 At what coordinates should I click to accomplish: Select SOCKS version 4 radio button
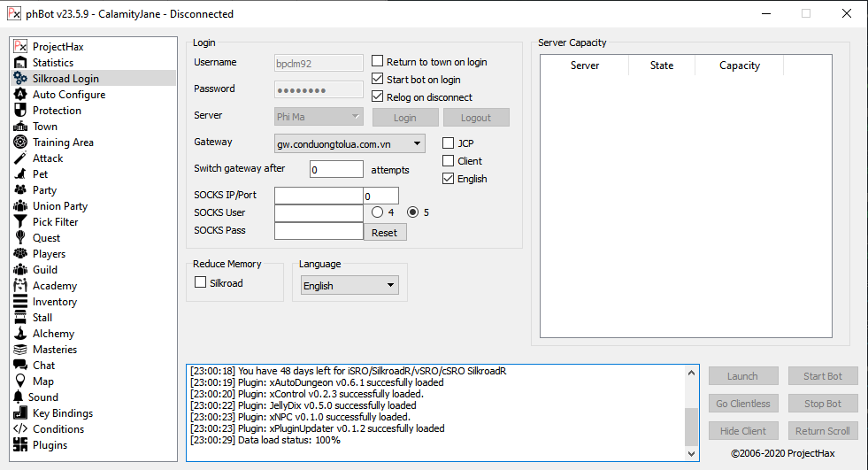[378, 212]
